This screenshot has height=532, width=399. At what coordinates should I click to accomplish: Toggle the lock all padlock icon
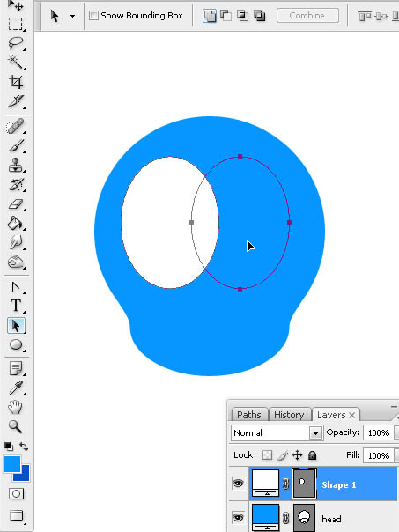tap(312, 455)
